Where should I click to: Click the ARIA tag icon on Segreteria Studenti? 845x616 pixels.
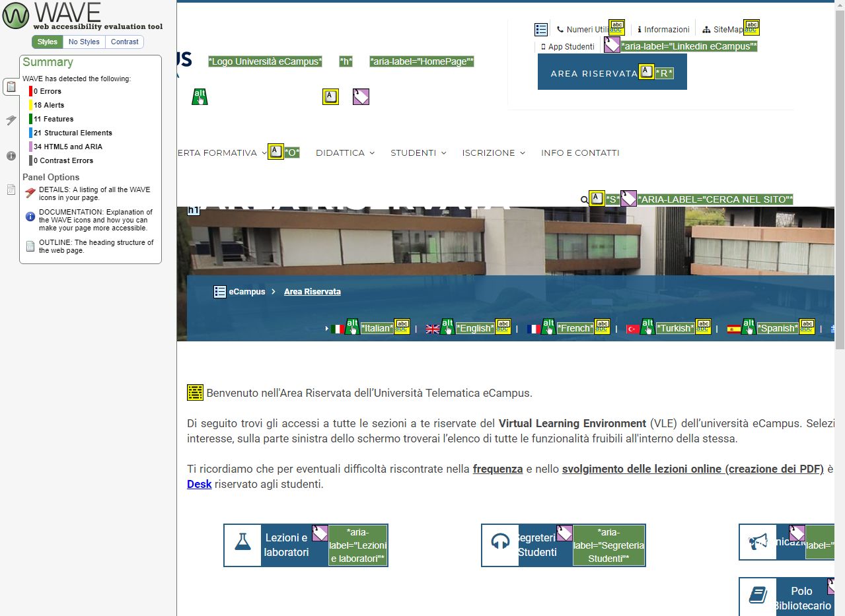click(x=564, y=533)
